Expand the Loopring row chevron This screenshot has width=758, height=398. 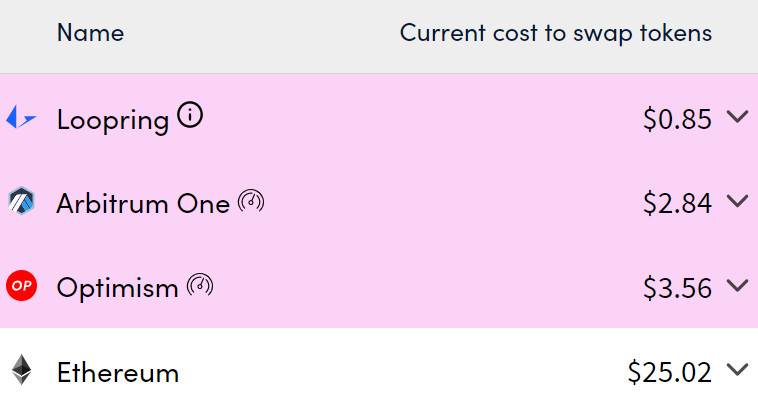tap(737, 117)
